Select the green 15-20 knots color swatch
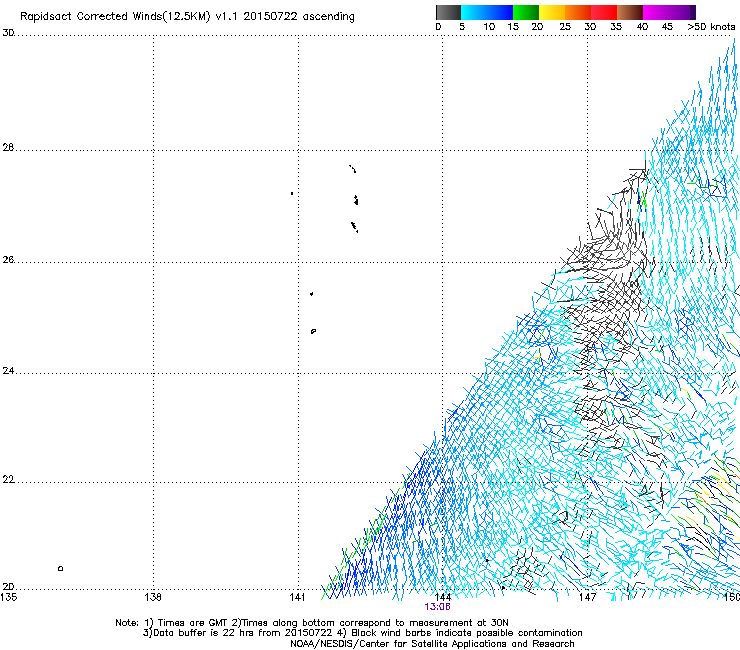The height and width of the screenshot is (650, 740). (526, 12)
